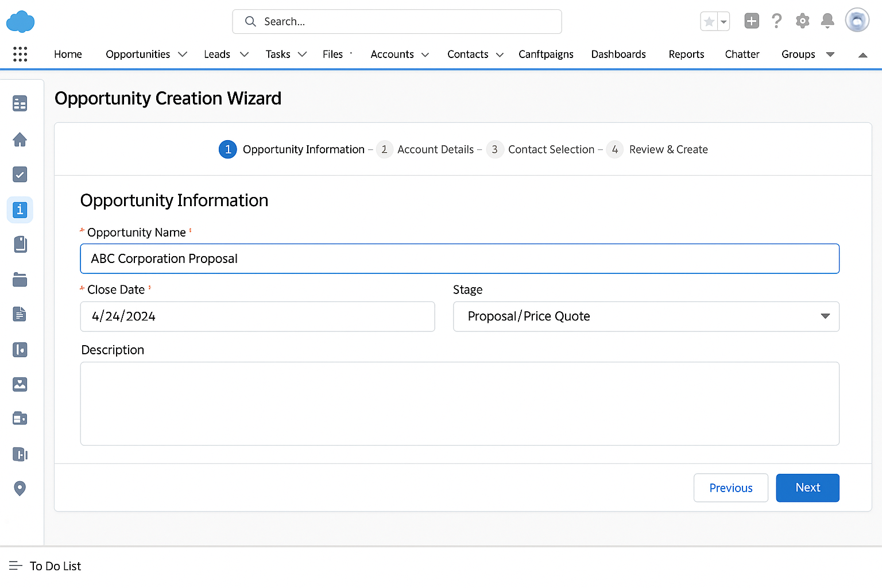Switch to the Chatter tab
Viewport: 882px width, 588px height.
[742, 54]
